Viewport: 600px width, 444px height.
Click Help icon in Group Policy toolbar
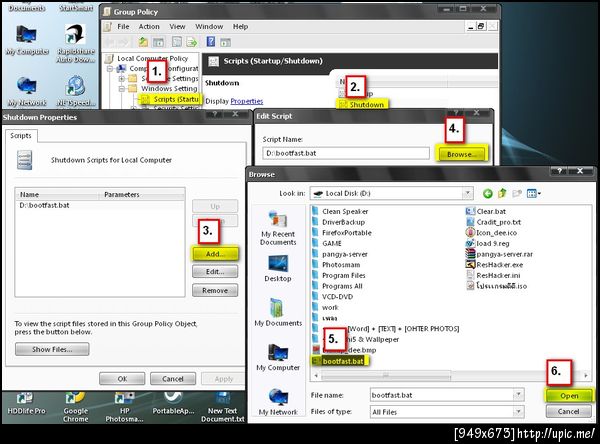point(210,41)
